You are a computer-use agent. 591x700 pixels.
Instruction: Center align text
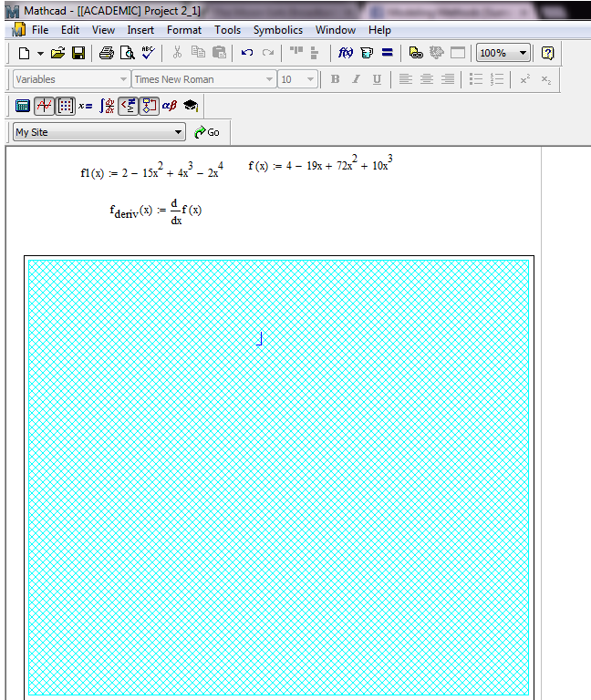pyautogui.click(x=427, y=79)
